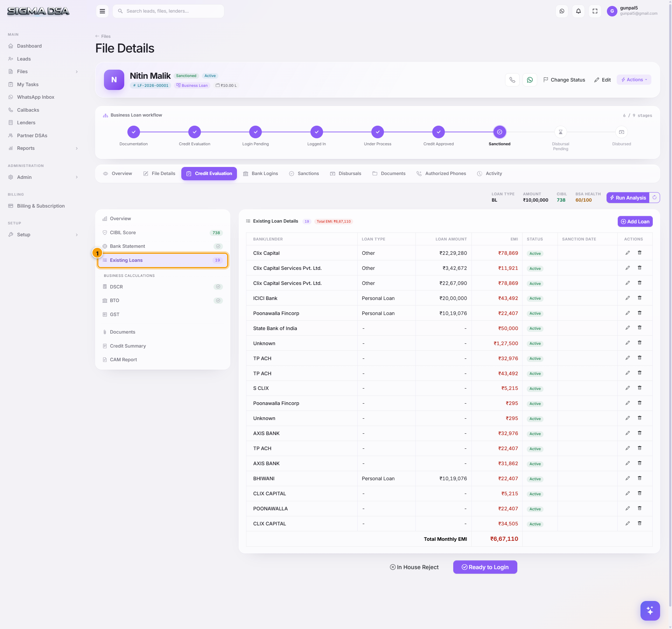
Task: Click the Disbursed stage icon
Action: [621, 132]
